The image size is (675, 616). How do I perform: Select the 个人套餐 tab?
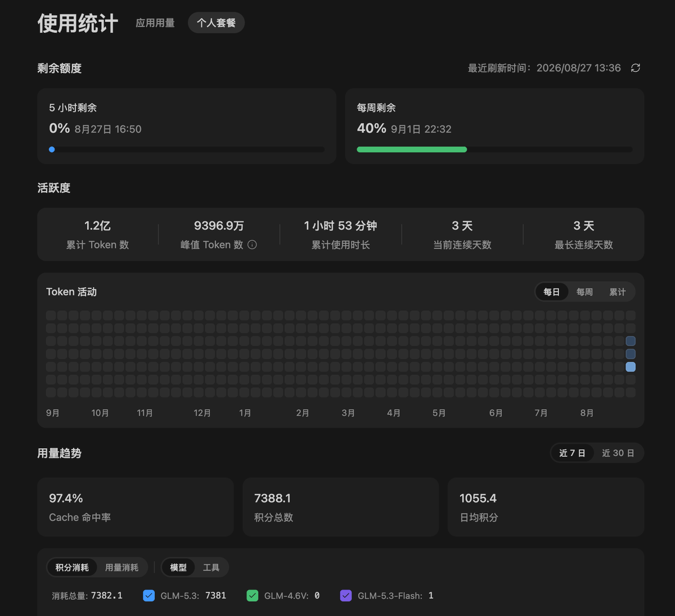coord(216,23)
